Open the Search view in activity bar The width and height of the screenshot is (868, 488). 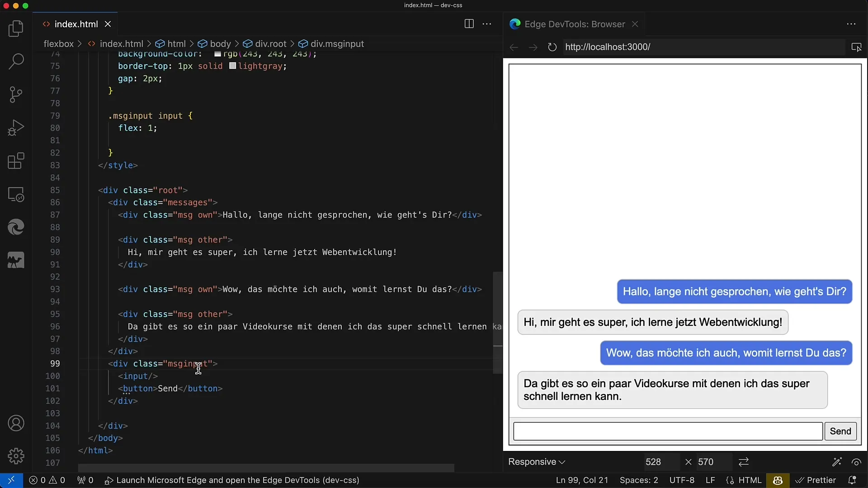pos(16,62)
